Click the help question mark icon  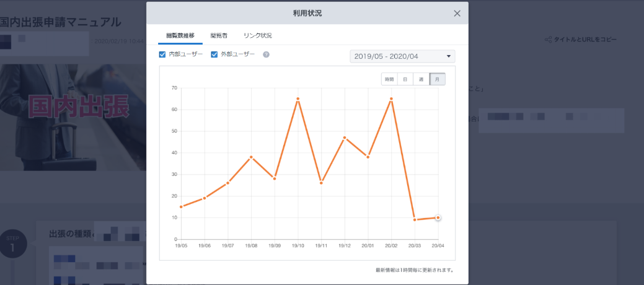coord(266,55)
